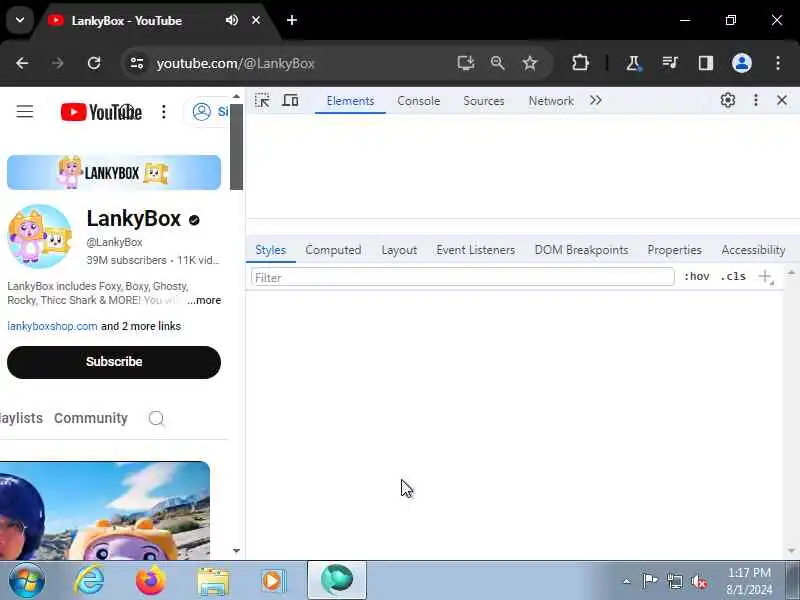This screenshot has width=800, height=600.
Task: Mute the LankyBox tab audio icon
Action: click(x=232, y=20)
